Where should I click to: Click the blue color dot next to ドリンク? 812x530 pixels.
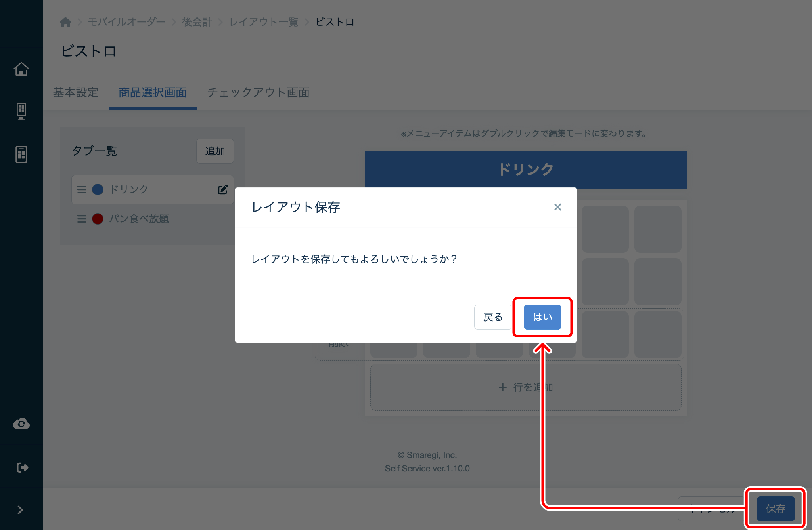click(97, 189)
